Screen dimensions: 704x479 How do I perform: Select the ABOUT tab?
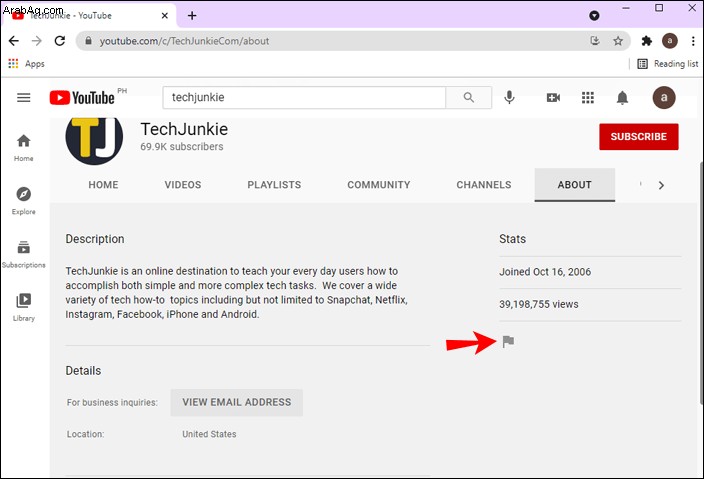click(574, 185)
